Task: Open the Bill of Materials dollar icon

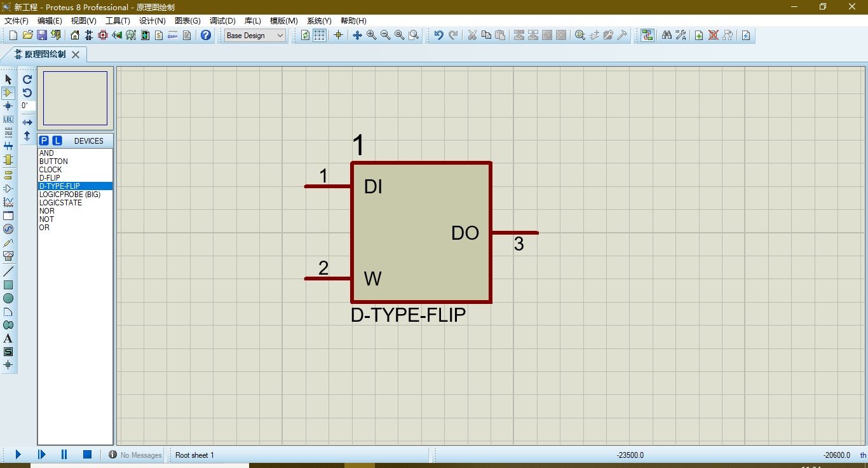Action: (159, 36)
